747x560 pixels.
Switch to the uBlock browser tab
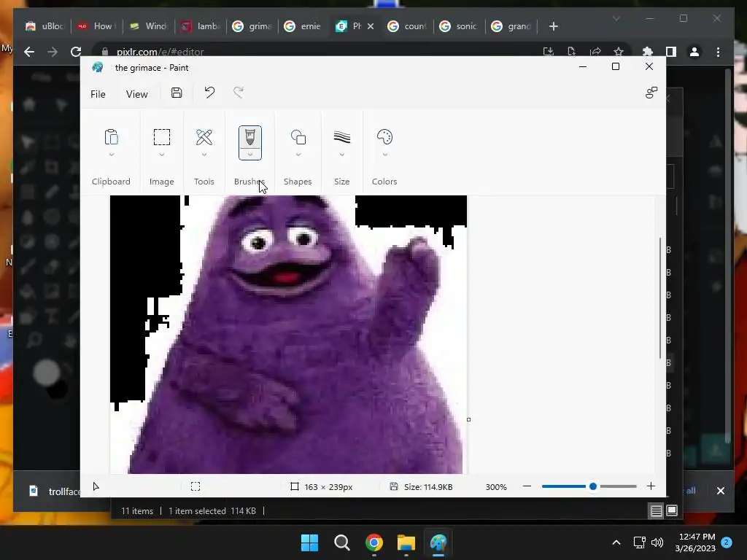[x=44, y=26]
